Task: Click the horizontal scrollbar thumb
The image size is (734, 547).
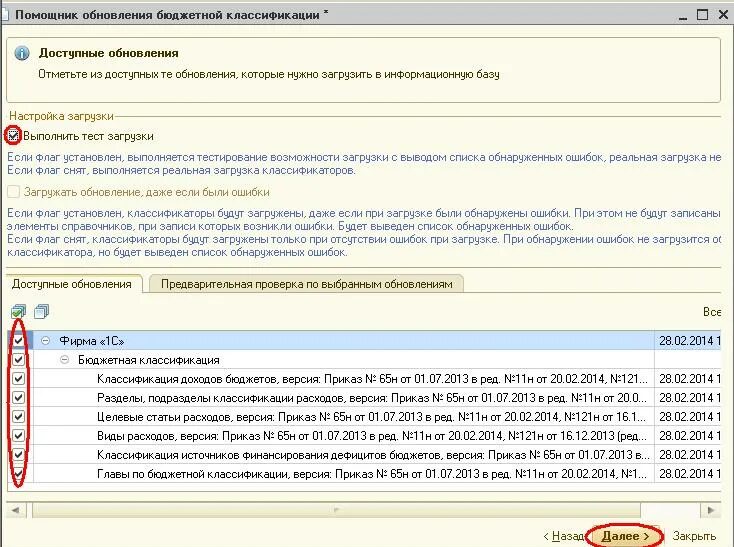Action: click(x=336, y=510)
